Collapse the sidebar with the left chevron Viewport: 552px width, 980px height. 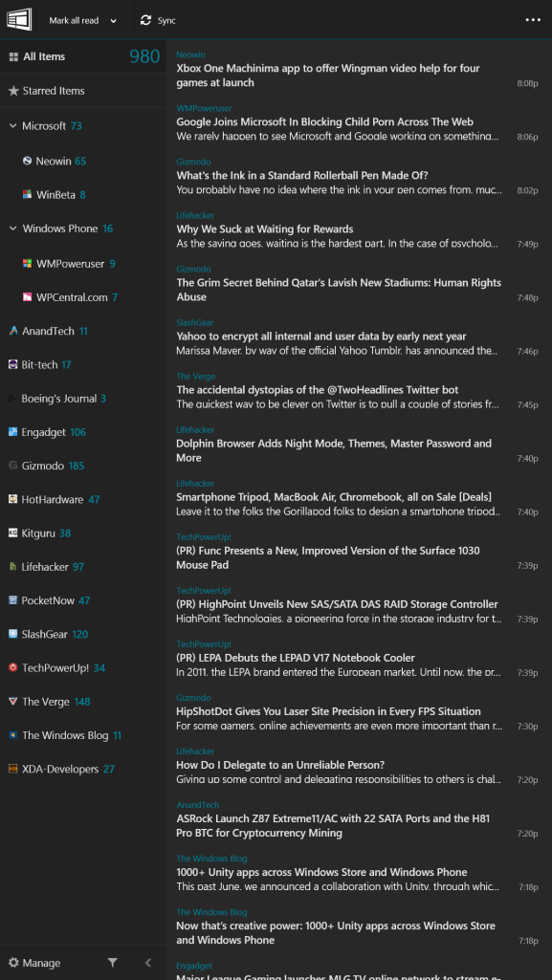coord(148,963)
